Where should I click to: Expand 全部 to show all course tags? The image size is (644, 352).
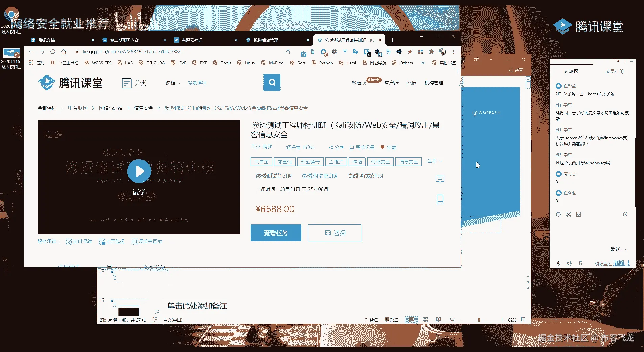pyautogui.click(x=434, y=161)
